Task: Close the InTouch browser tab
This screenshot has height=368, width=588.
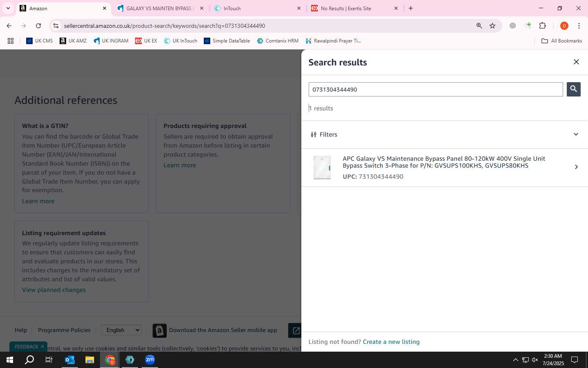Action: [x=298, y=8]
